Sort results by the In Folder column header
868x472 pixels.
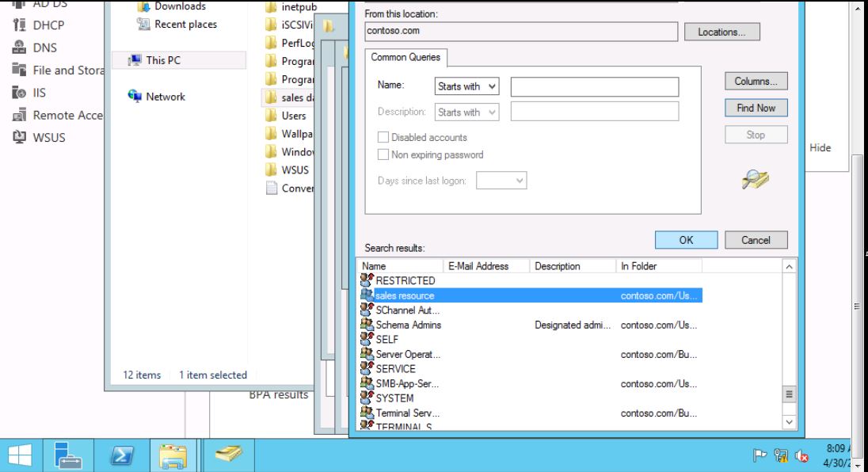pyautogui.click(x=659, y=266)
